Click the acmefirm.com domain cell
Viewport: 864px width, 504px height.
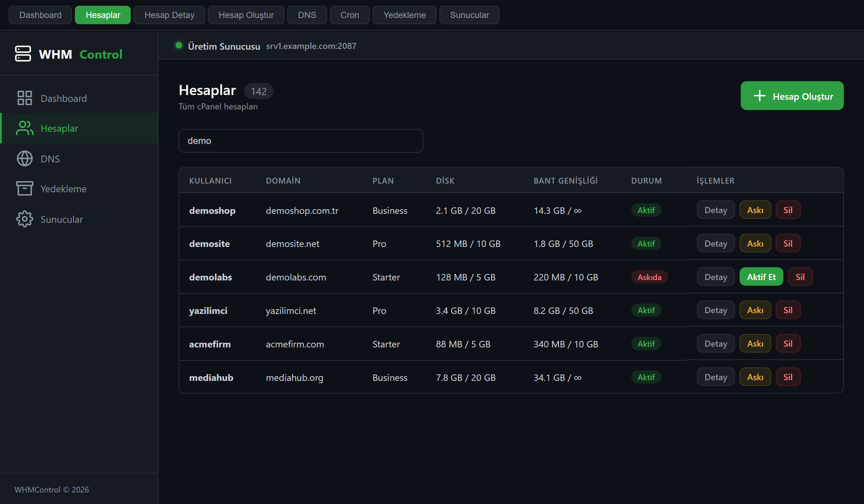point(295,344)
